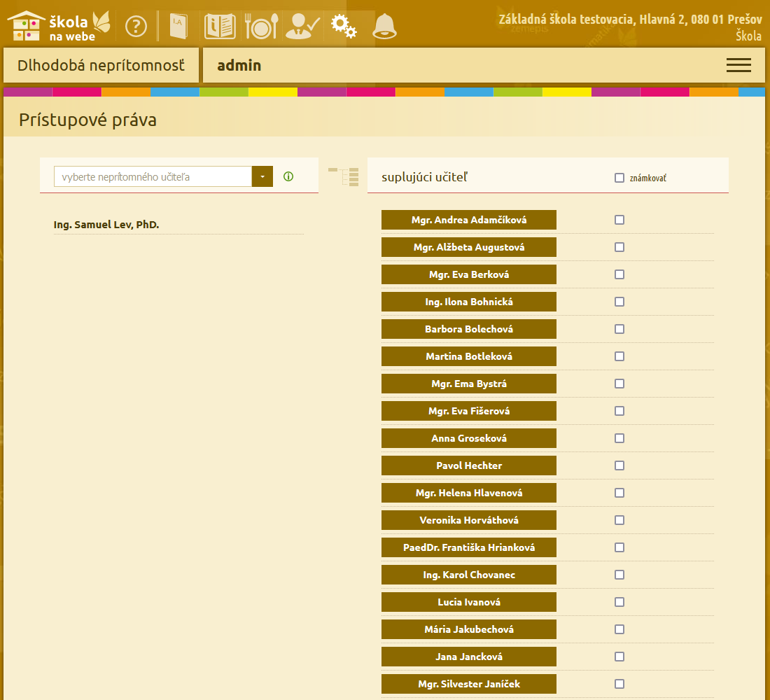Click absent teacher Ing. Samuel Lev, PhD.
The width and height of the screenshot is (770, 700).
106,225
